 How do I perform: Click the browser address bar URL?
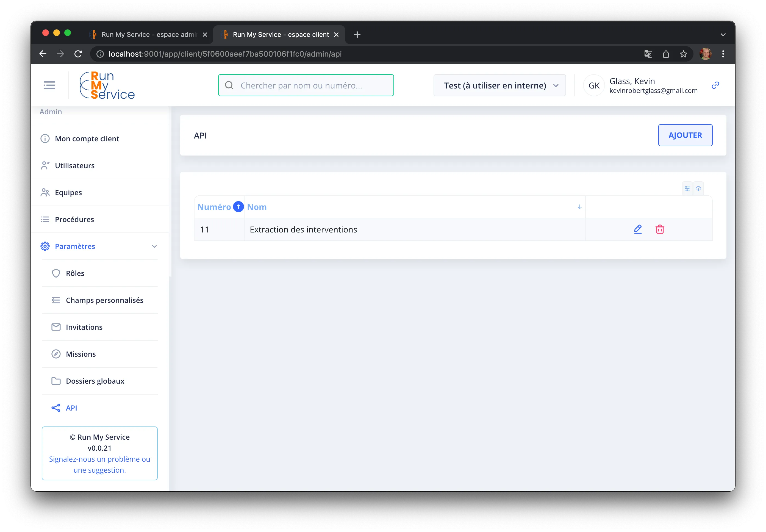click(x=225, y=54)
